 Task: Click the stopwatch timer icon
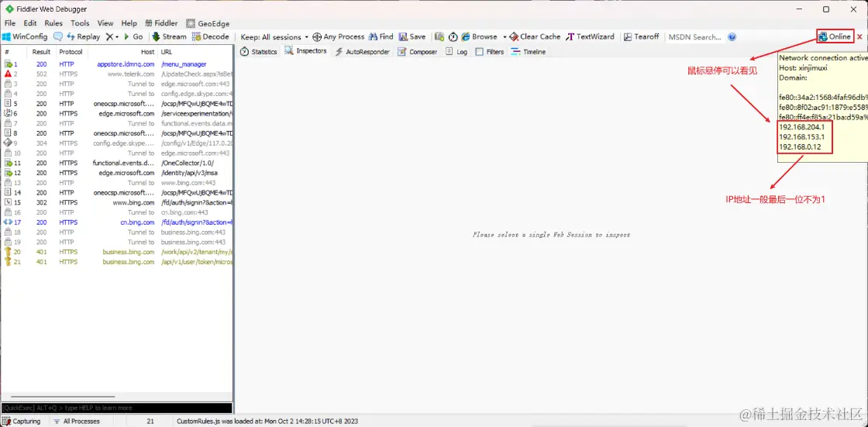coord(453,36)
